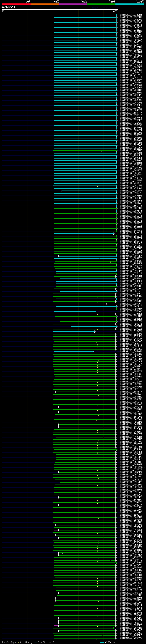146x644 pixels.
Task: Click the short cyan bar of UniRef100_Q99069
Action: [x=80, y=304]
